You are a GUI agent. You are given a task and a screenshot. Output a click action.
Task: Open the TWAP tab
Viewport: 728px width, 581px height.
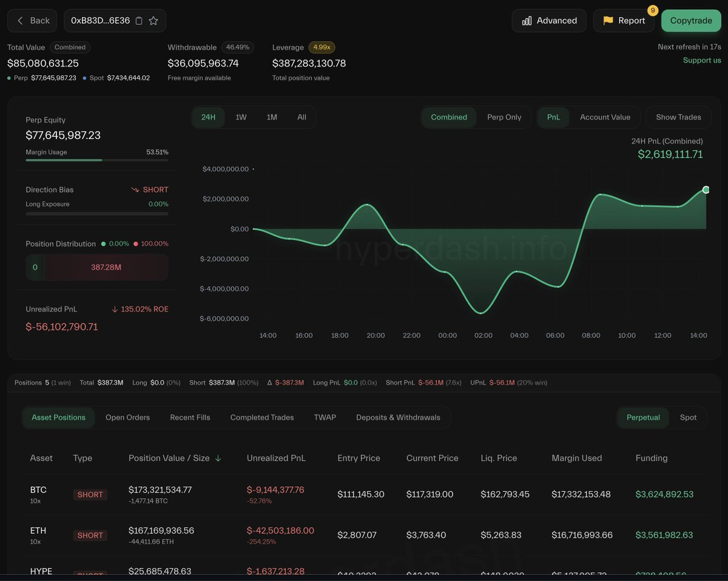325,417
